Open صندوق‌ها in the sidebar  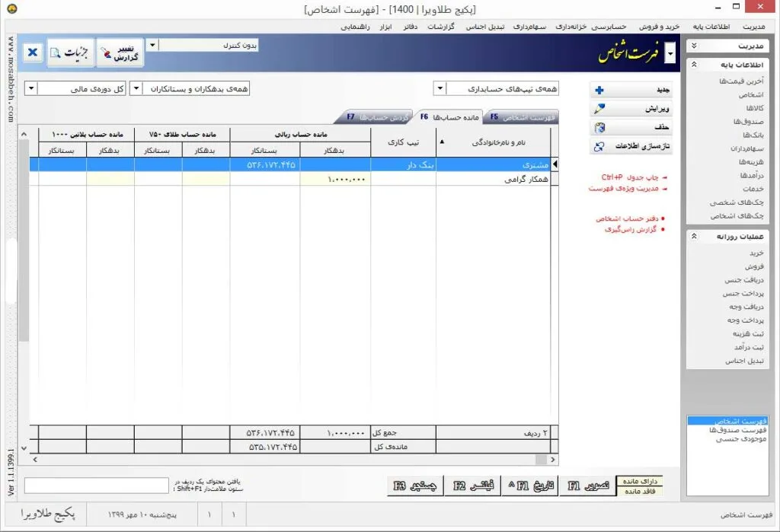pos(748,121)
